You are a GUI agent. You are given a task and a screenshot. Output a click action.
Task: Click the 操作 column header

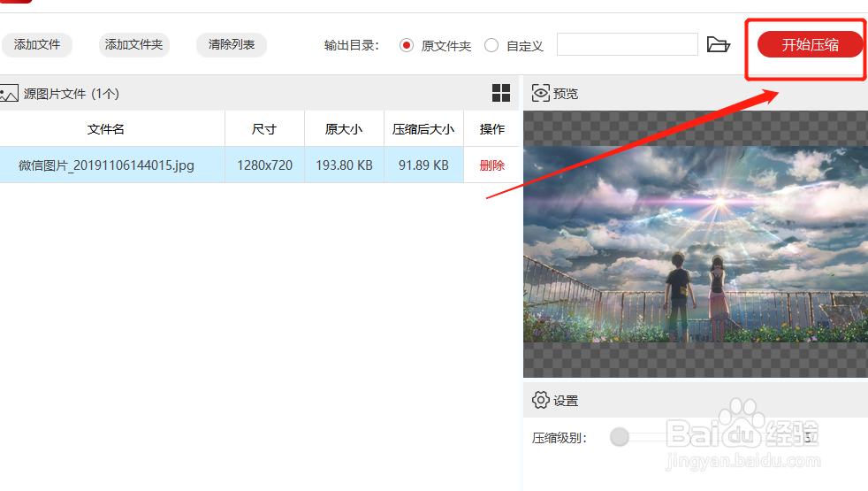pos(491,129)
